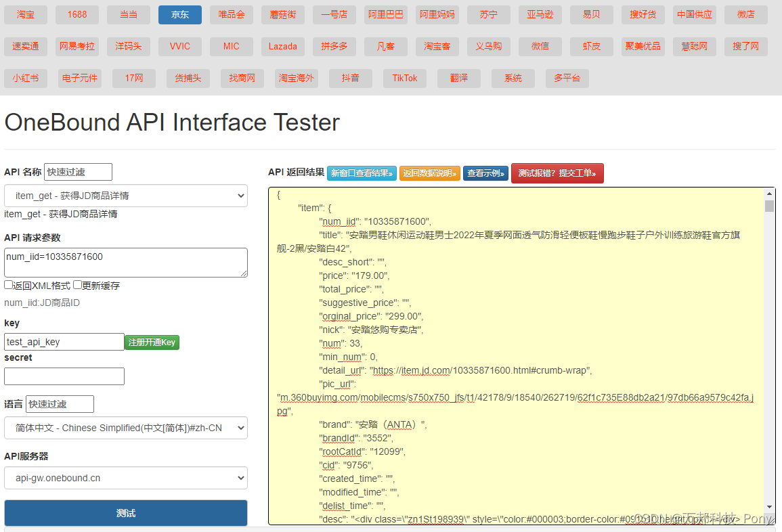
Task: Click the results panel scrollbar down arrow
Action: (x=770, y=507)
